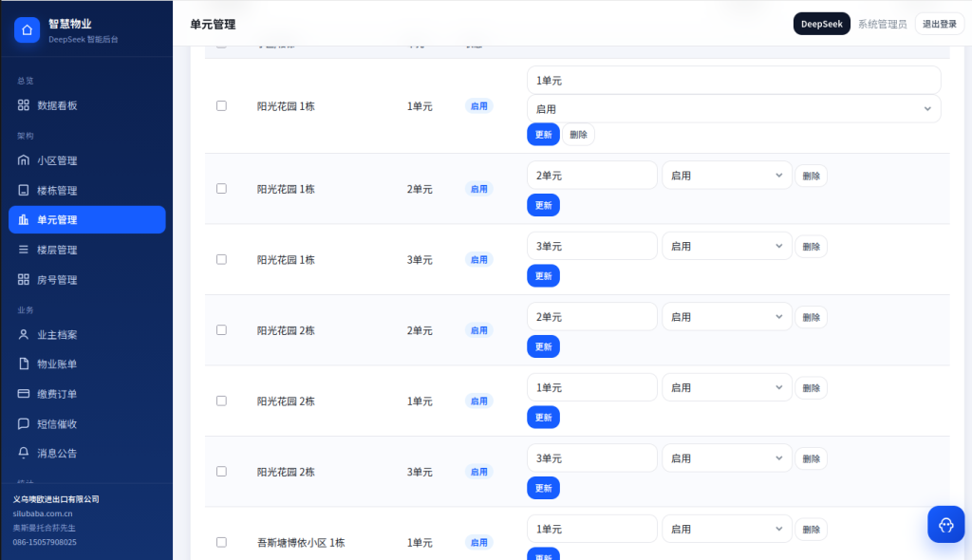Viewport: 972px width, 560px height.
Task: Open the 消息公告 sidebar entry
Action: click(86, 453)
